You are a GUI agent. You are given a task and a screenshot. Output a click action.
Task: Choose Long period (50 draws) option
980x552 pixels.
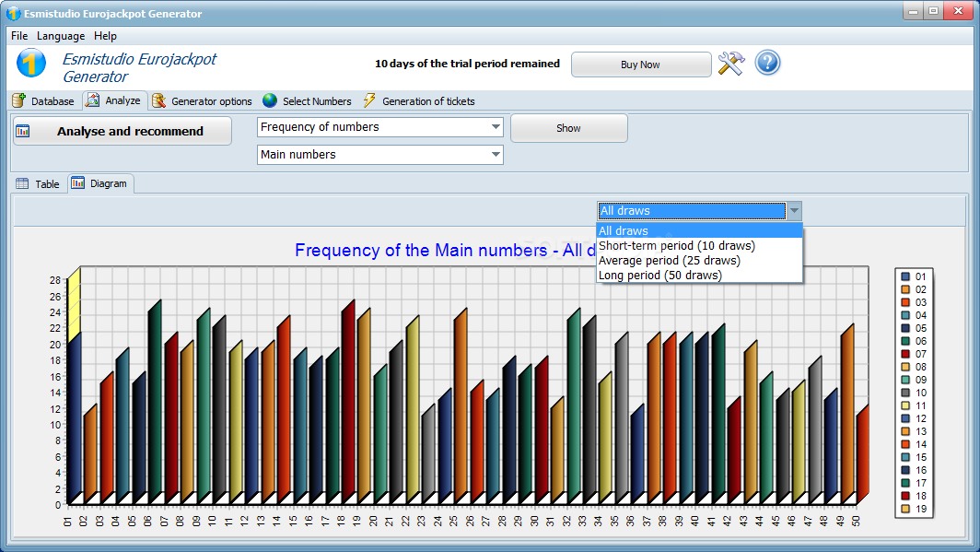click(699, 275)
